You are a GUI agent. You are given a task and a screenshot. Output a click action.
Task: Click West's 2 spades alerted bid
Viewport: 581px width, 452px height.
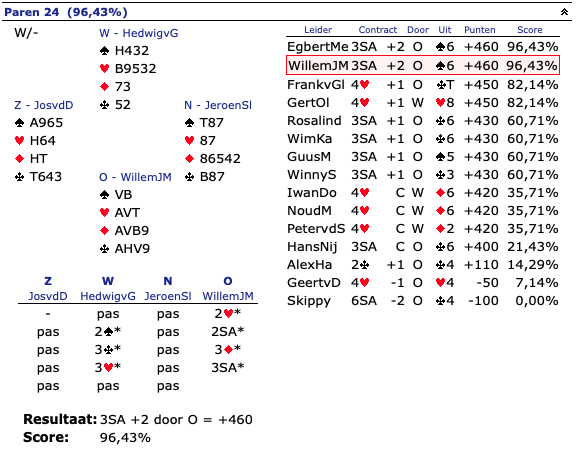coord(108,331)
